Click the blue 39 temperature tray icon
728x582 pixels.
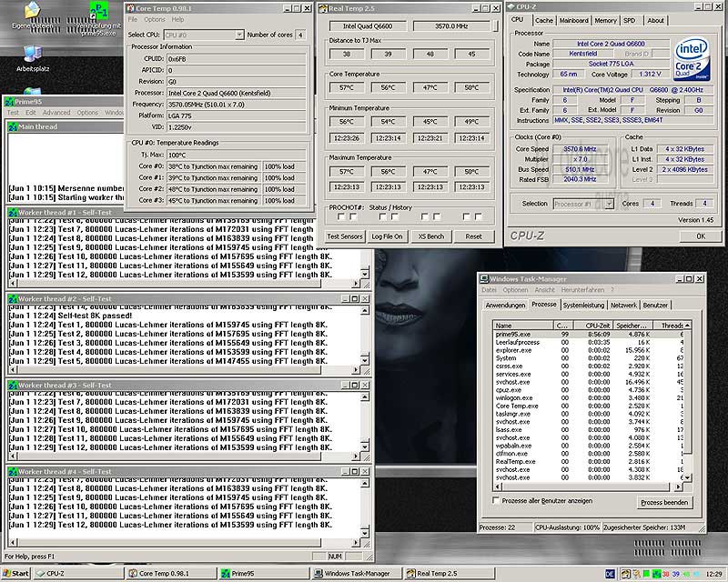pyautogui.click(x=675, y=574)
